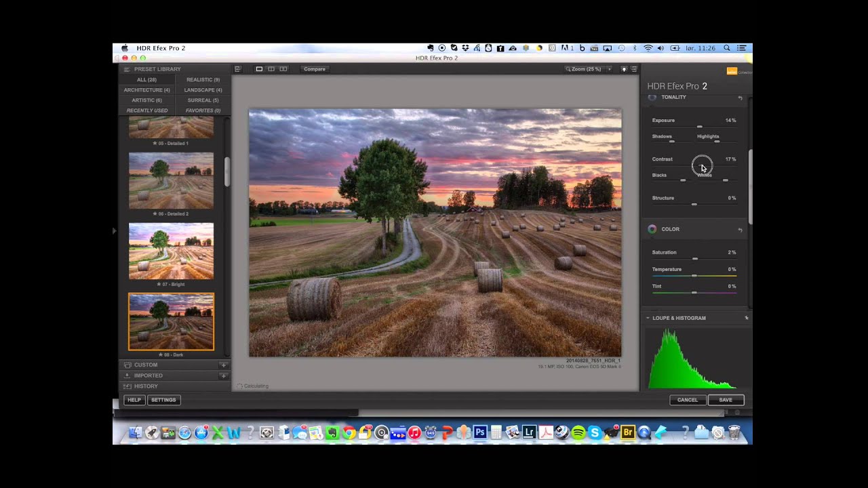Open Spotlight search in menu bar
868x488 pixels.
click(x=727, y=48)
